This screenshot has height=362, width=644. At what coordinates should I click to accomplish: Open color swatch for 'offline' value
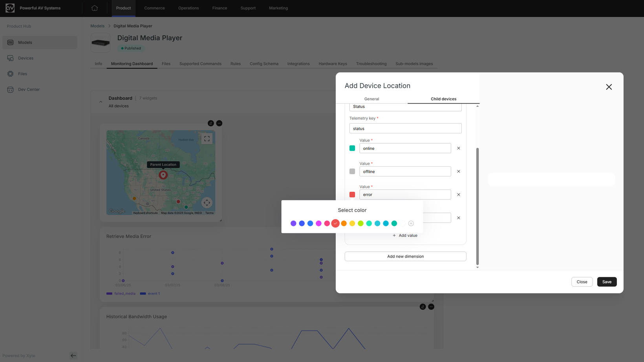pyautogui.click(x=352, y=171)
